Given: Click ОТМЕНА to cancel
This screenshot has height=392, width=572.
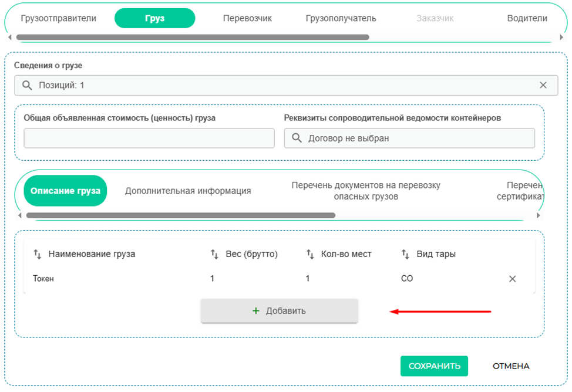Looking at the screenshot, I should click(x=510, y=366).
